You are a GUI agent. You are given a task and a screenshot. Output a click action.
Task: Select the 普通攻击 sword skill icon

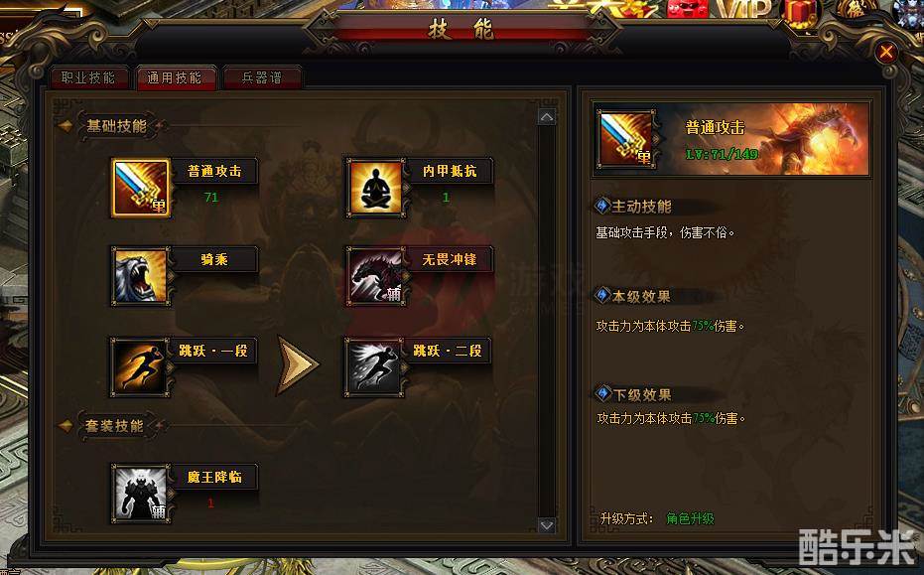[141, 188]
